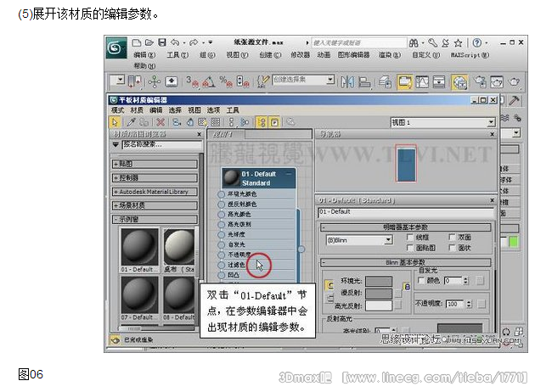This screenshot has width=552, height=392.
Task: Open the 模式 menu in material editor
Action: [x=117, y=110]
